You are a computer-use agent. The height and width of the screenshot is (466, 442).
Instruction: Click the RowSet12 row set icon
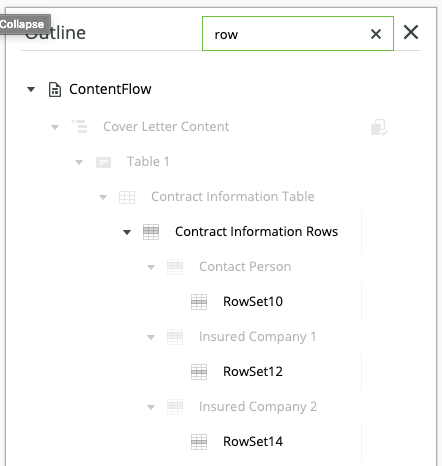point(199,372)
